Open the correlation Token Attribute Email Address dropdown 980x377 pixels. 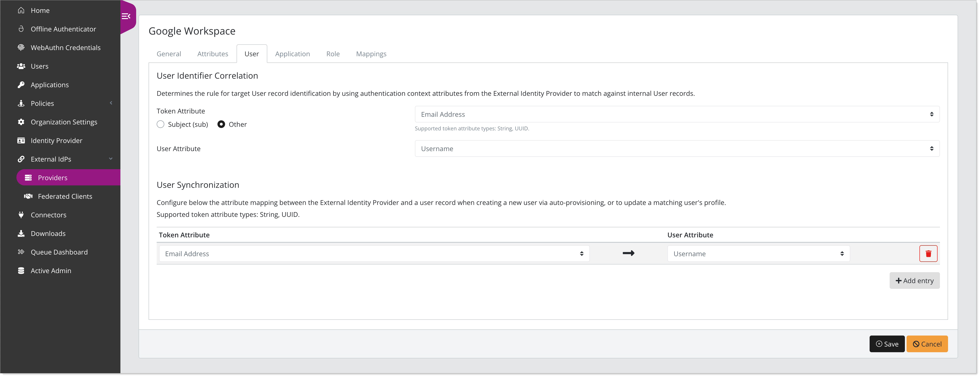tap(677, 114)
